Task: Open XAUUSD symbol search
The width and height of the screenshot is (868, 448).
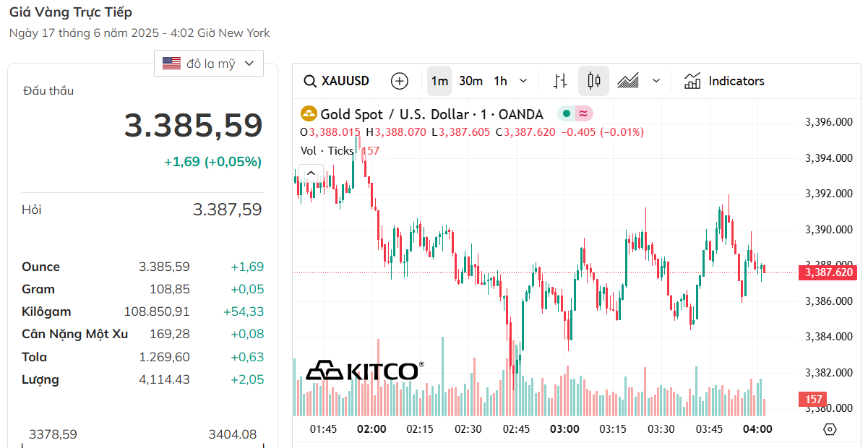Action: [337, 81]
